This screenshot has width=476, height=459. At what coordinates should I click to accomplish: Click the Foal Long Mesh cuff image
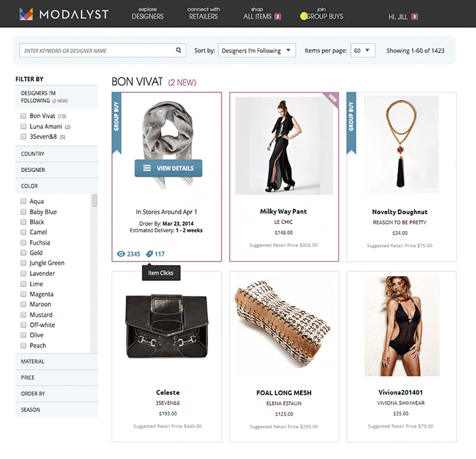coord(282,324)
